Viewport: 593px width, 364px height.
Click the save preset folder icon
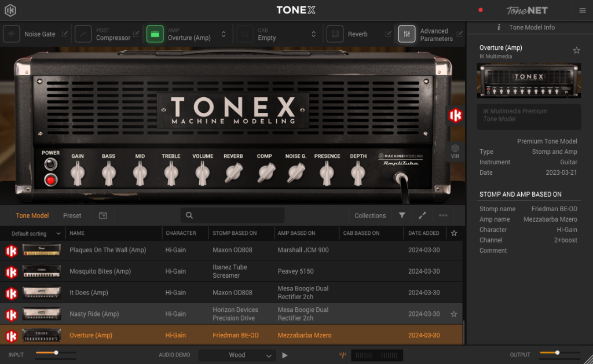[103, 215]
